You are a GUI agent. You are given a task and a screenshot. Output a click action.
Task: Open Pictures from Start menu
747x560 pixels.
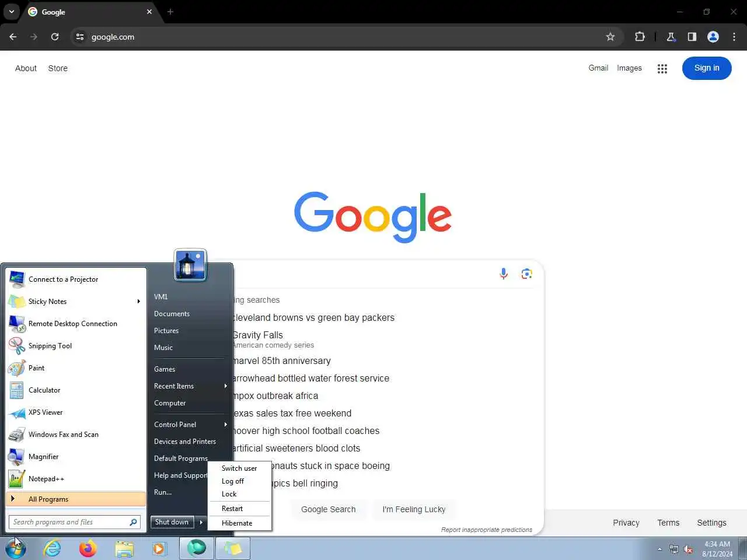166,331
